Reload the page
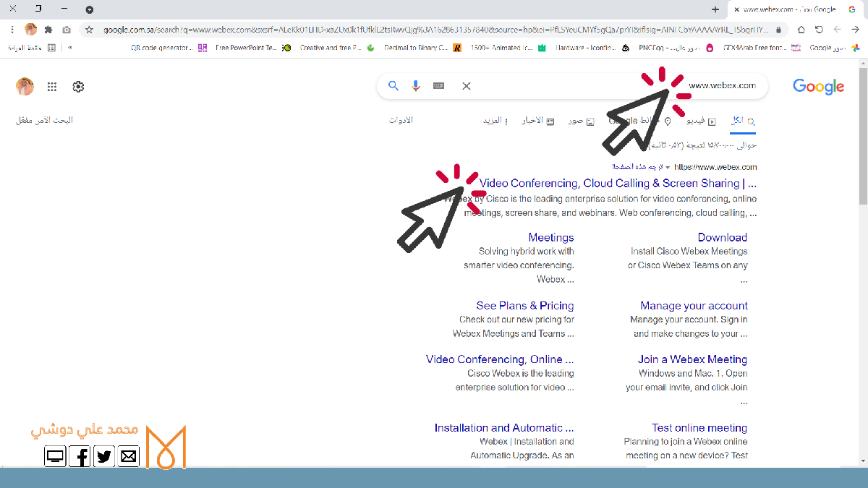Image resolution: width=868 pixels, height=488 pixels. (819, 30)
